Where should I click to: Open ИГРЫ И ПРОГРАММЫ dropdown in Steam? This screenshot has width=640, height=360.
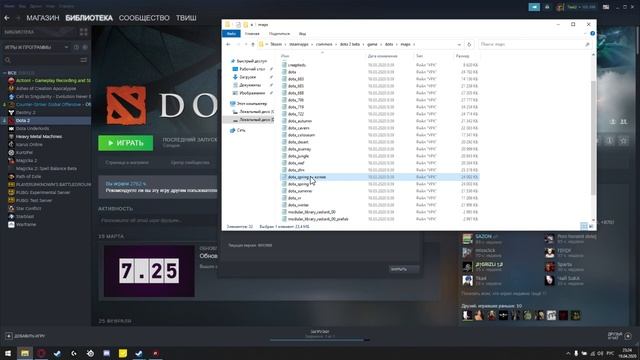tap(67, 47)
